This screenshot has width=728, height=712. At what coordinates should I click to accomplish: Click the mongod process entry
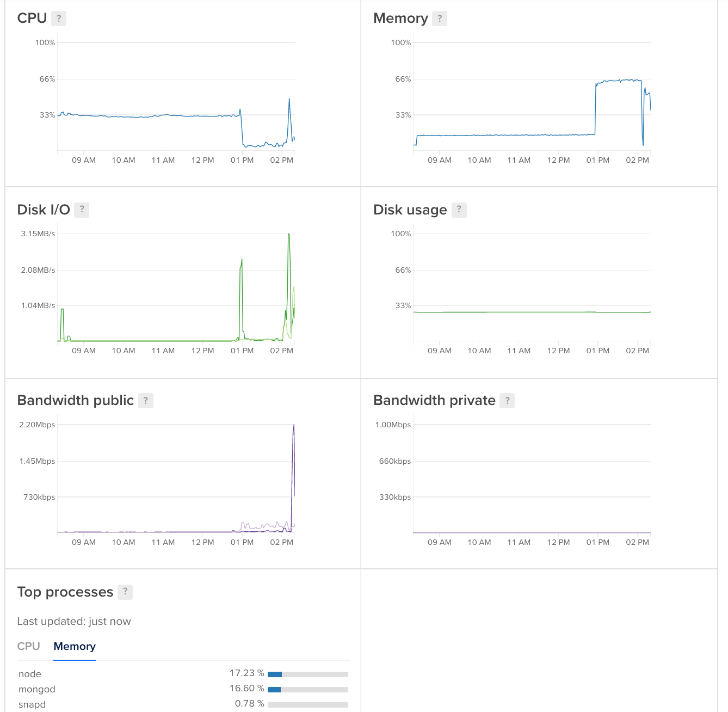(37, 689)
